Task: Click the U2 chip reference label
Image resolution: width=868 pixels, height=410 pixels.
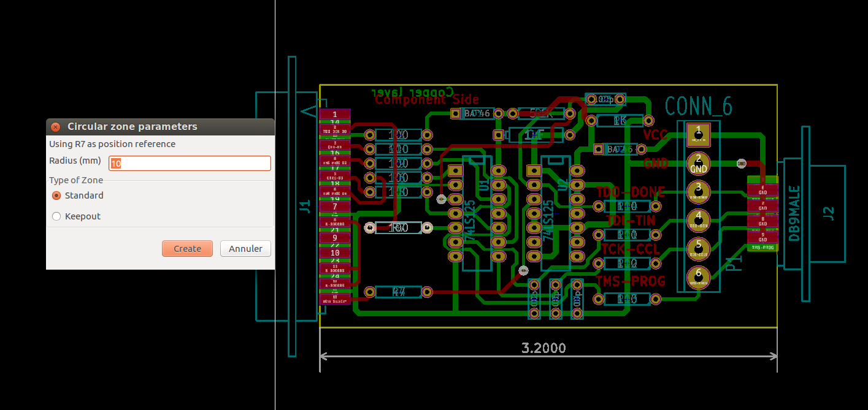Action: [563, 184]
